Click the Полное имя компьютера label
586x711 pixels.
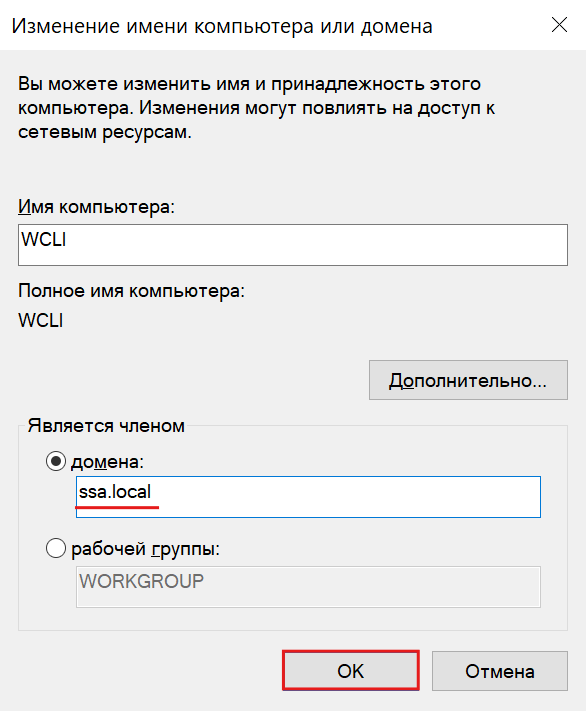point(131,291)
